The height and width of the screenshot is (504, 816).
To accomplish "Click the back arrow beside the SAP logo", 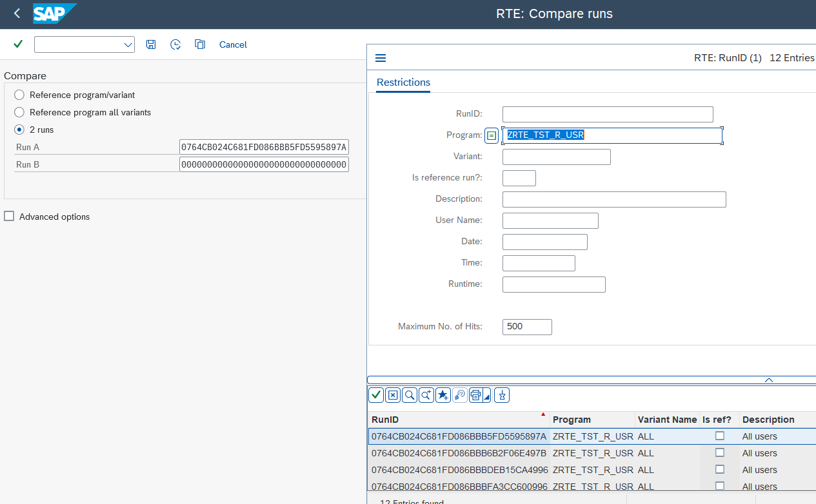I will (17, 13).
